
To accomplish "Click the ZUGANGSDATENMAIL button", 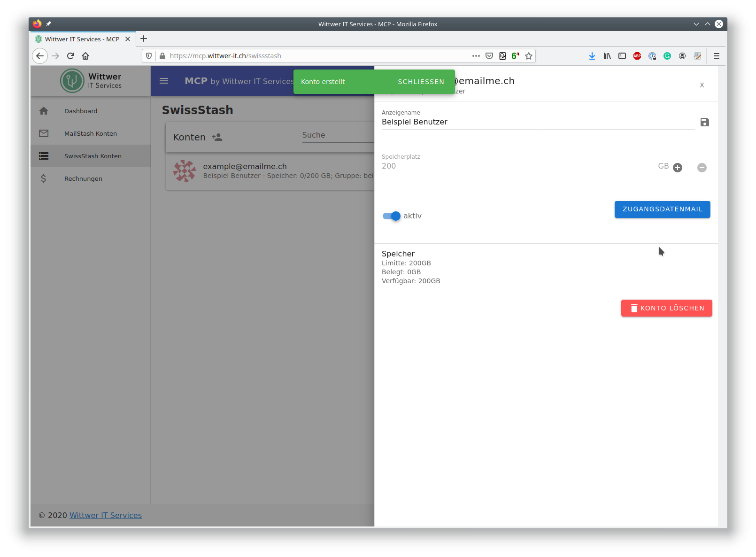I will pyautogui.click(x=662, y=209).
